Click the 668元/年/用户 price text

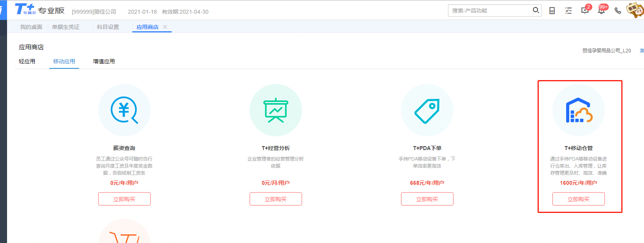click(427, 183)
